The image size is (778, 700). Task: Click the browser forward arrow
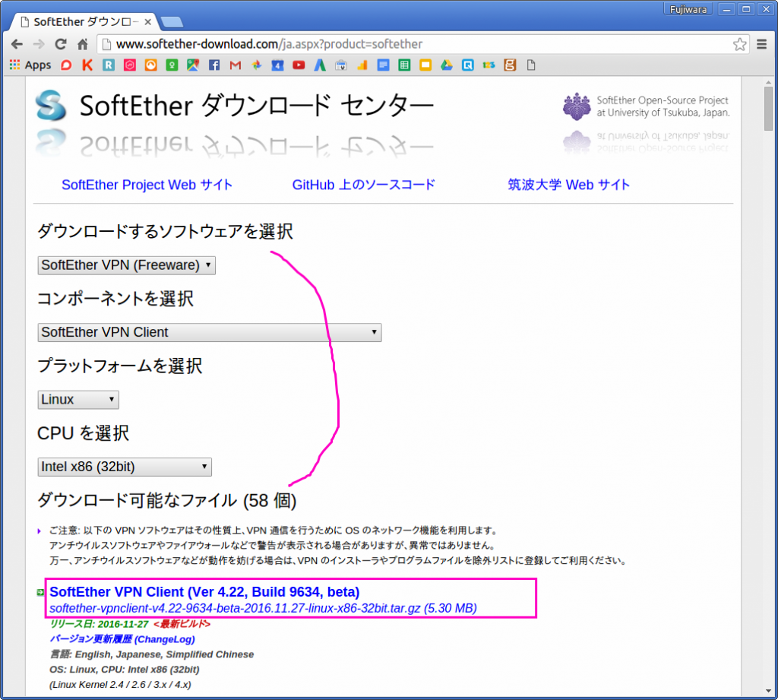click(x=39, y=44)
